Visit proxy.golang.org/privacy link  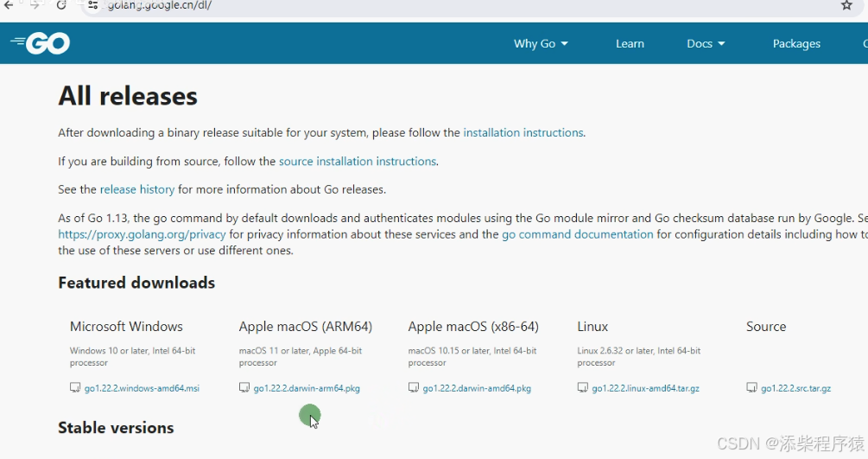(142, 234)
